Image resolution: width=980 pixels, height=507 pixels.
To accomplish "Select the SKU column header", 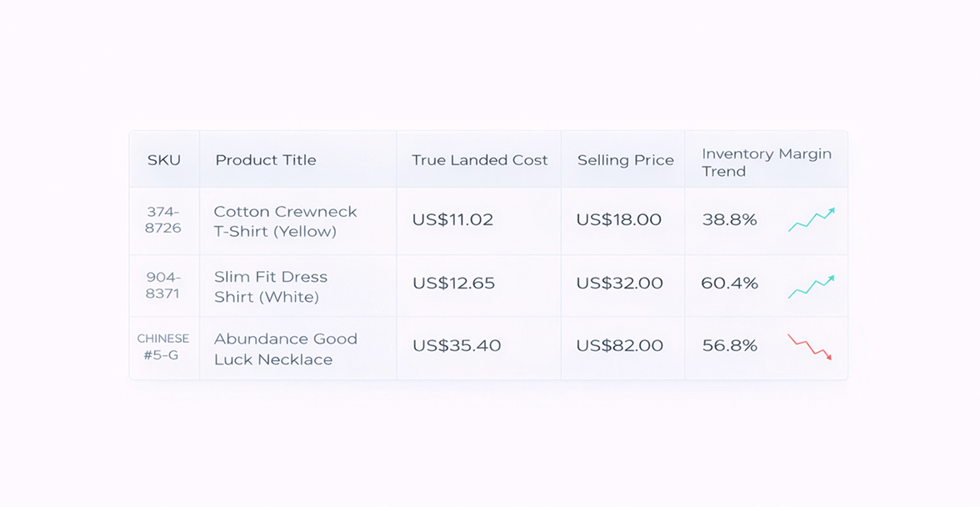I will tap(163, 160).
